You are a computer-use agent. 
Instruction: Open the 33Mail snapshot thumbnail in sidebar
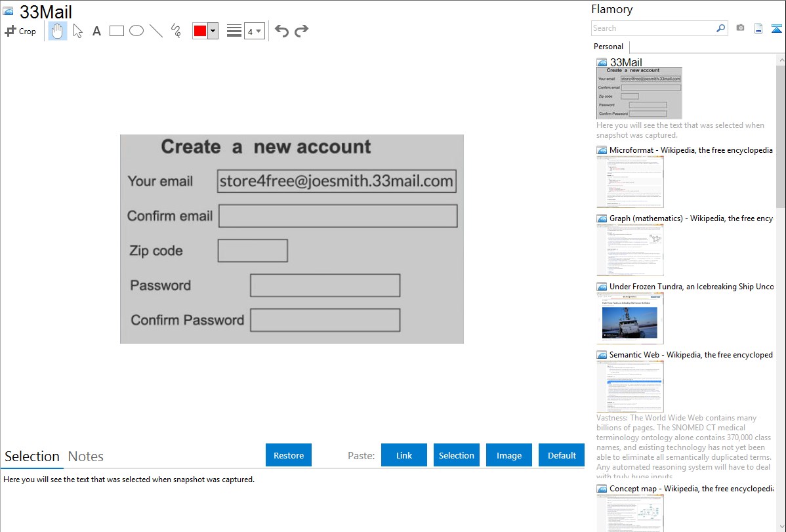pos(639,93)
